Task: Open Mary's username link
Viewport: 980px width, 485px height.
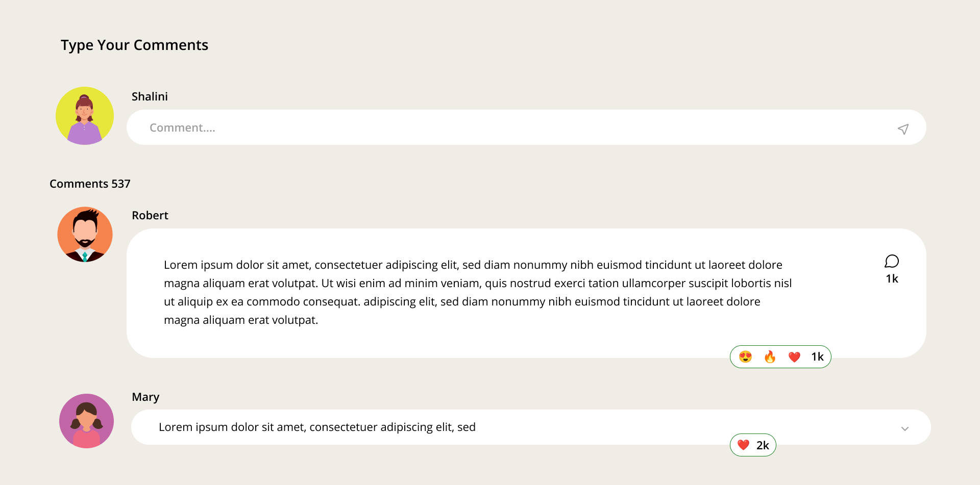Action: click(145, 397)
